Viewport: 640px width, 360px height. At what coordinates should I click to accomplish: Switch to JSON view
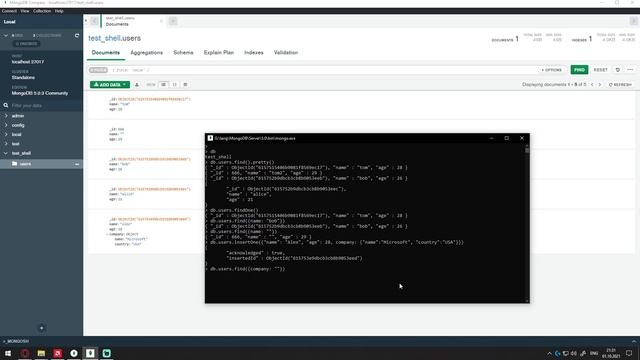(x=174, y=84)
